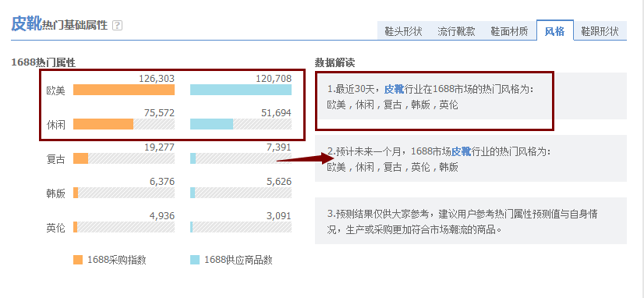Select the 鞋面材质 tab
This screenshot has height=298, width=644.
point(509,31)
